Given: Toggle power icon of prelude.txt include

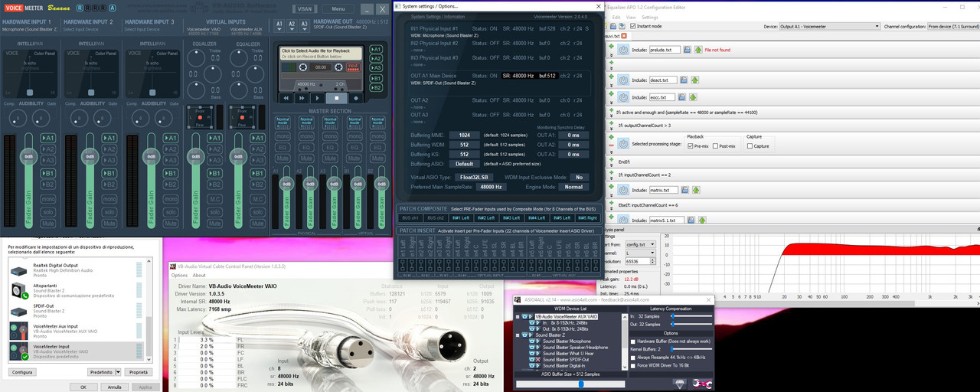Looking at the screenshot, I should click(624, 50).
